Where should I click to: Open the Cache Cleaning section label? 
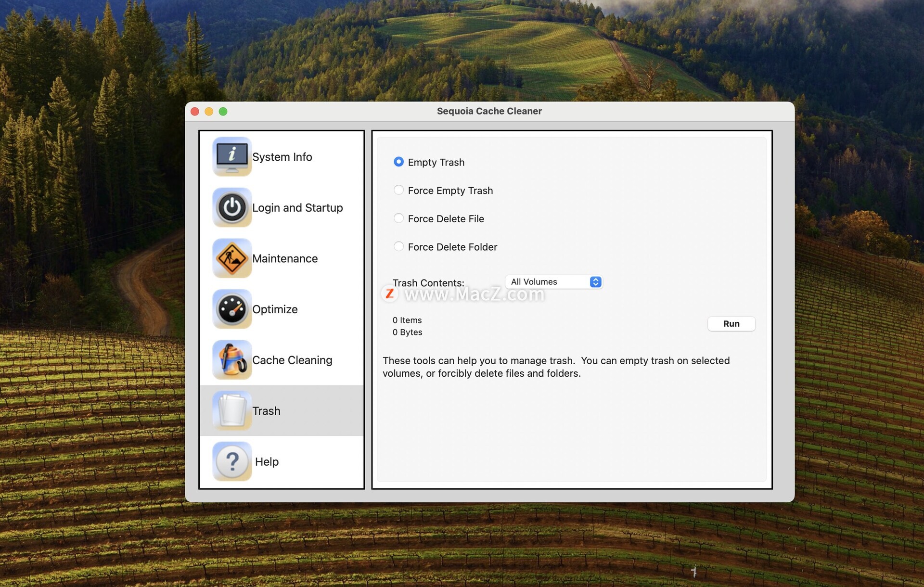coord(292,360)
